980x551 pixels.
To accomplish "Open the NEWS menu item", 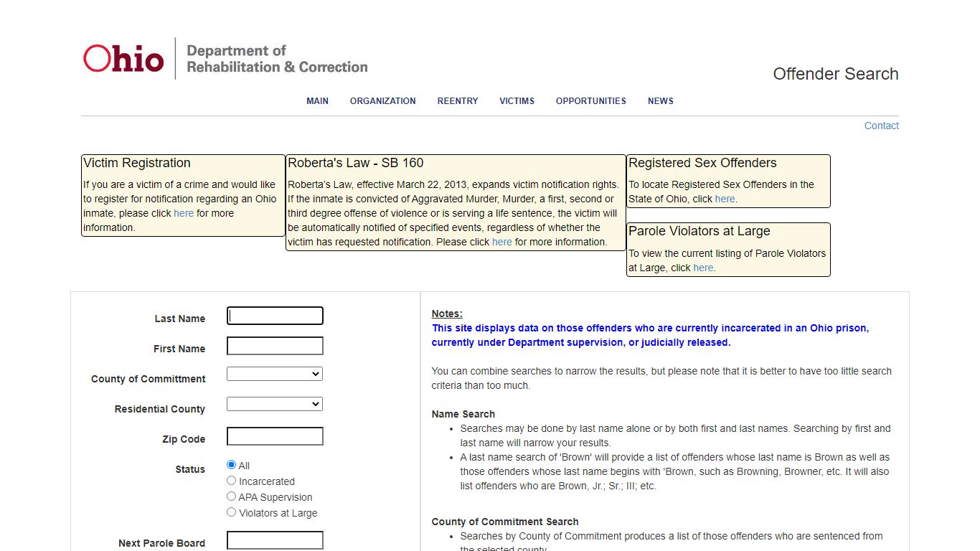I will [x=660, y=101].
